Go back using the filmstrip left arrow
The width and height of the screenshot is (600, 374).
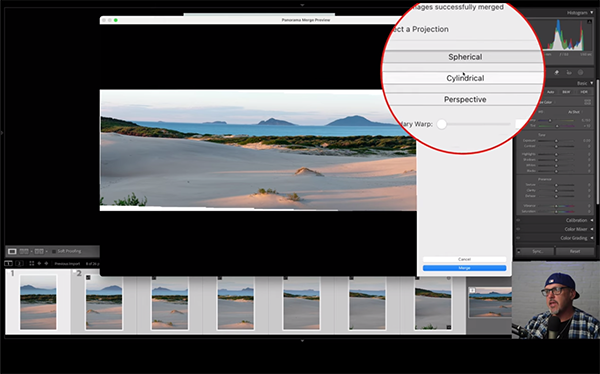pyautogui.click(x=39, y=263)
